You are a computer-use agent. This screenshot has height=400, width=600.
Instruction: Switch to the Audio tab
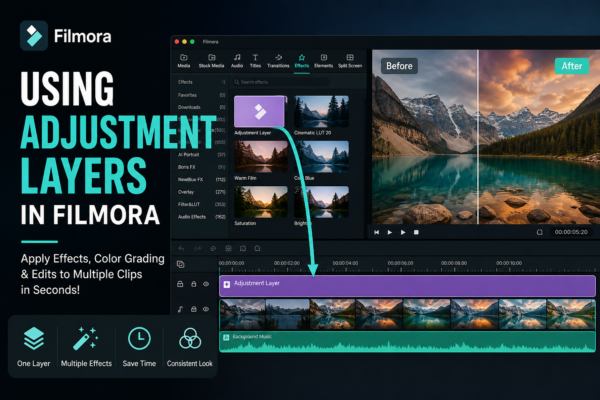click(x=237, y=61)
